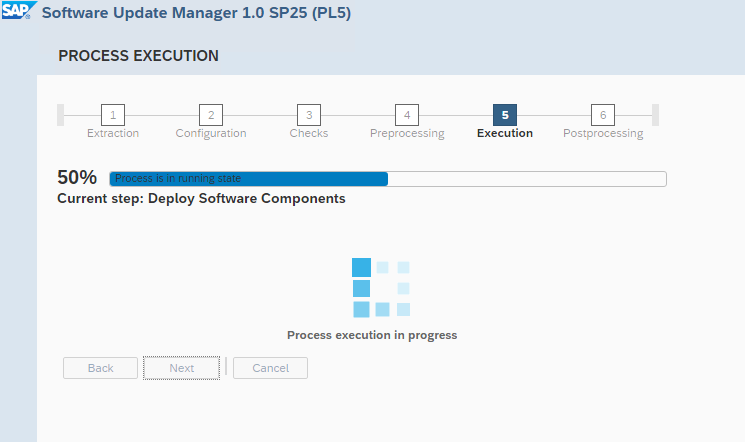The width and height of the screenshot is (745, 442).
Task: Click the busy loading indicator squares
Action: click(381, 288)
